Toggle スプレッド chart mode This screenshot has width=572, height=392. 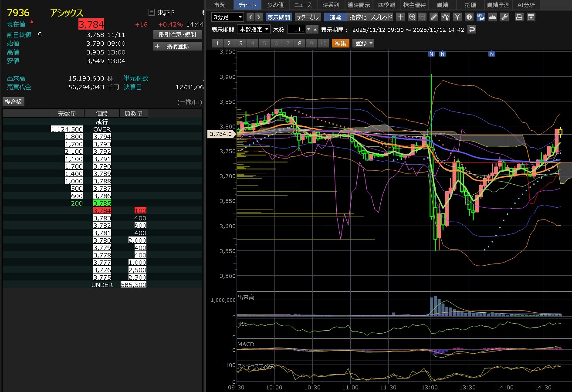(x=381, y=17)
